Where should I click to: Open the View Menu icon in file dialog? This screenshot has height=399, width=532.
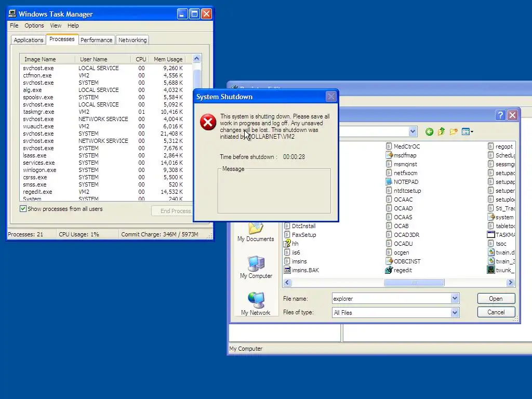coord(467,131)
